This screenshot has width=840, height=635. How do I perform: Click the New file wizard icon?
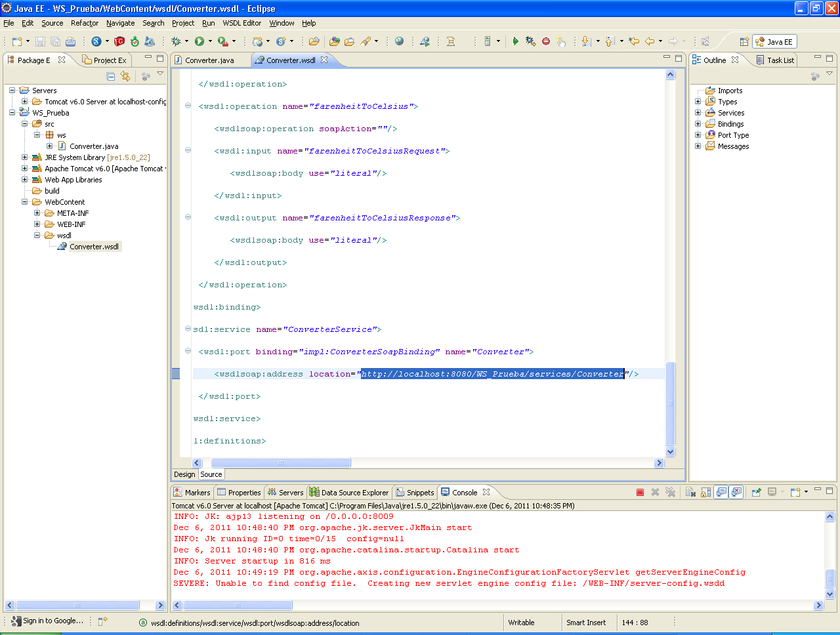click(17, 41)
